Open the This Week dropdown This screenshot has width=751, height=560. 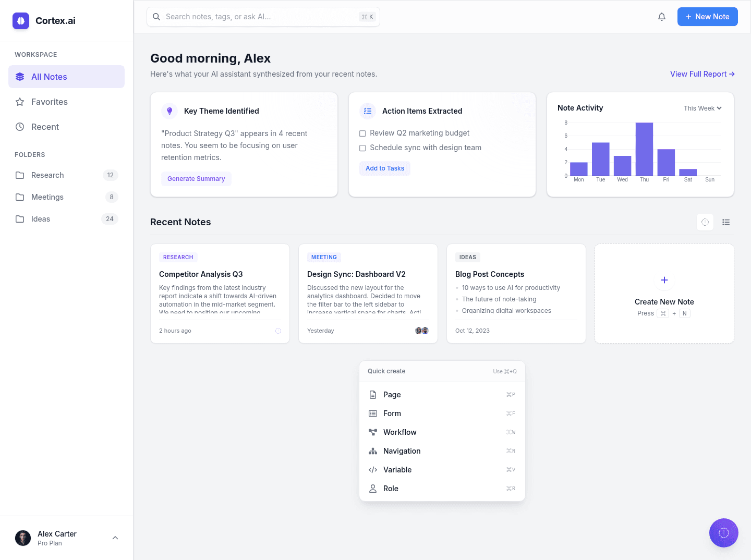point(702,108)
